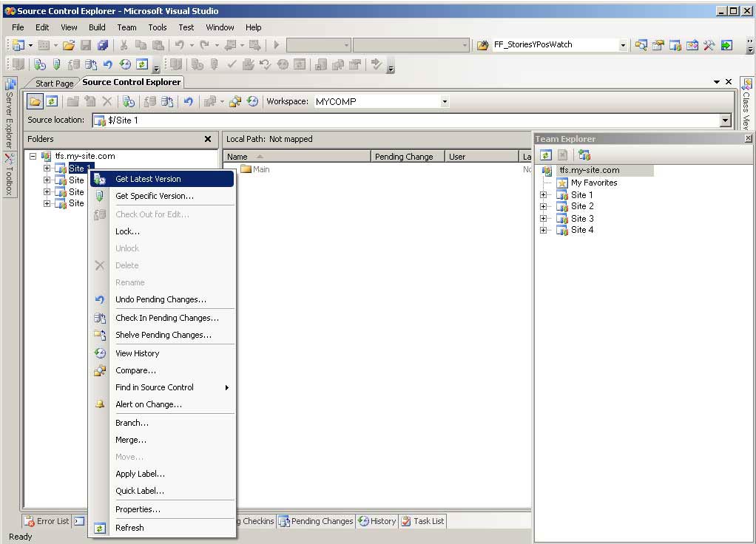Open the Find in Source Control submenu
Viewport: 756px width, 544px height.
163,387
